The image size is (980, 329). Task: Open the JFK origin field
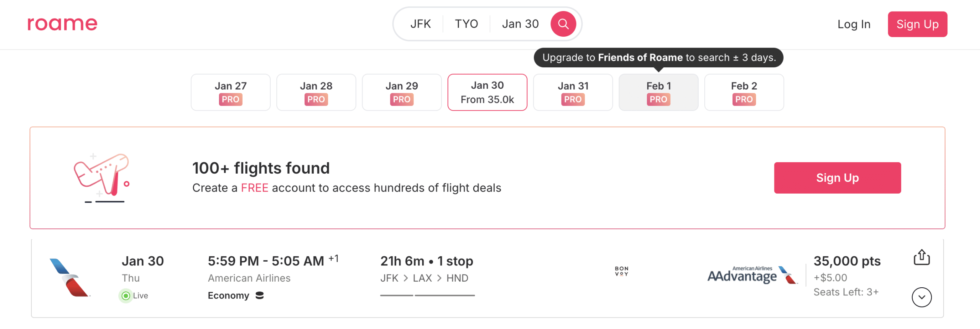pyautogui.click(x=420, y=24)
